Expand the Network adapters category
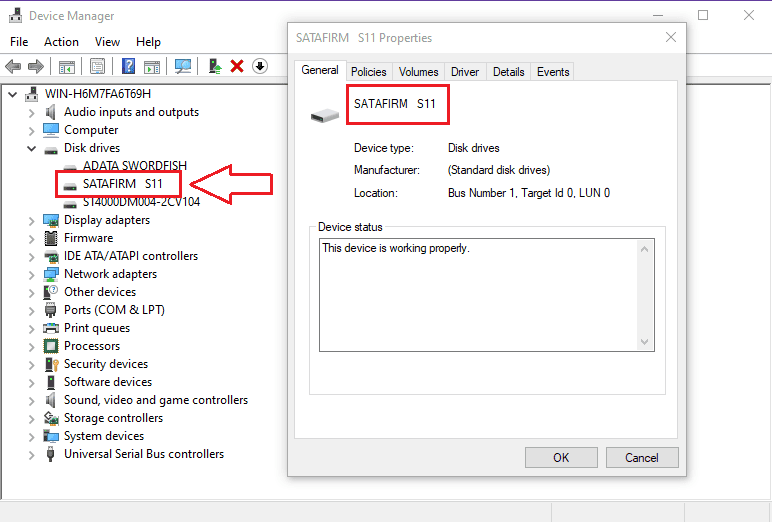This screenshot has width=772, height=522. pyautogui.click(x=32, y=275)
